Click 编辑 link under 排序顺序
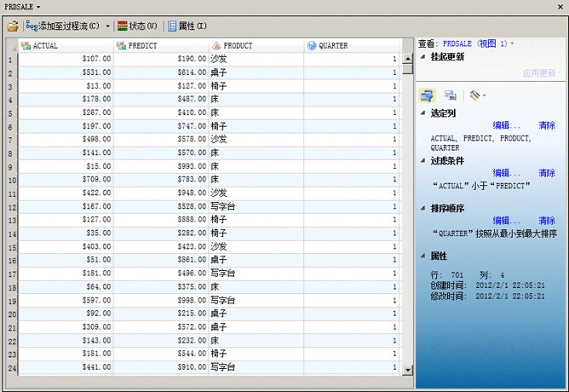This screenshot has width=569, height=392. (506, 221)
